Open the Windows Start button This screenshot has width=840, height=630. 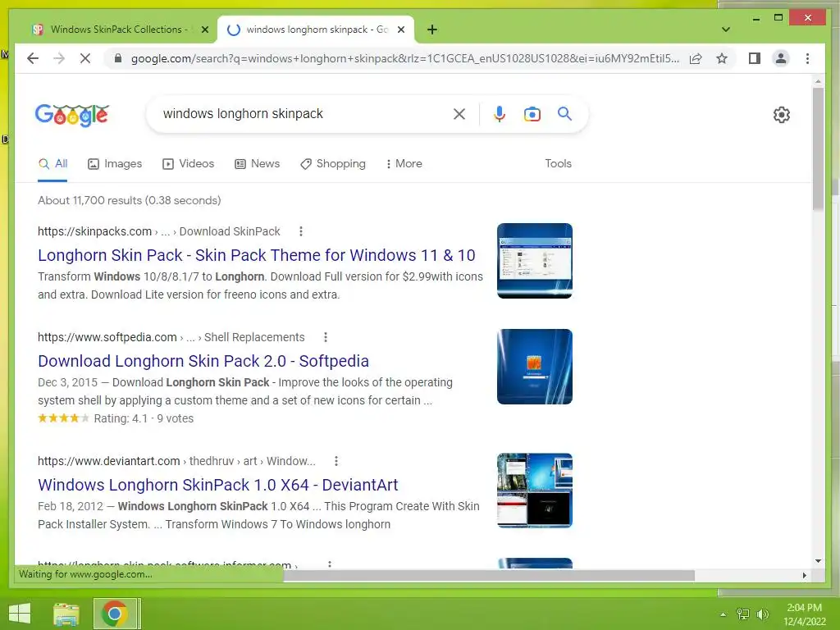(x=20, y=614)
